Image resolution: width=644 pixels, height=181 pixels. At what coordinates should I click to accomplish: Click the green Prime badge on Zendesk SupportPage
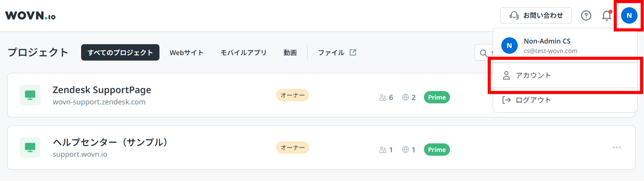point(436,97)
